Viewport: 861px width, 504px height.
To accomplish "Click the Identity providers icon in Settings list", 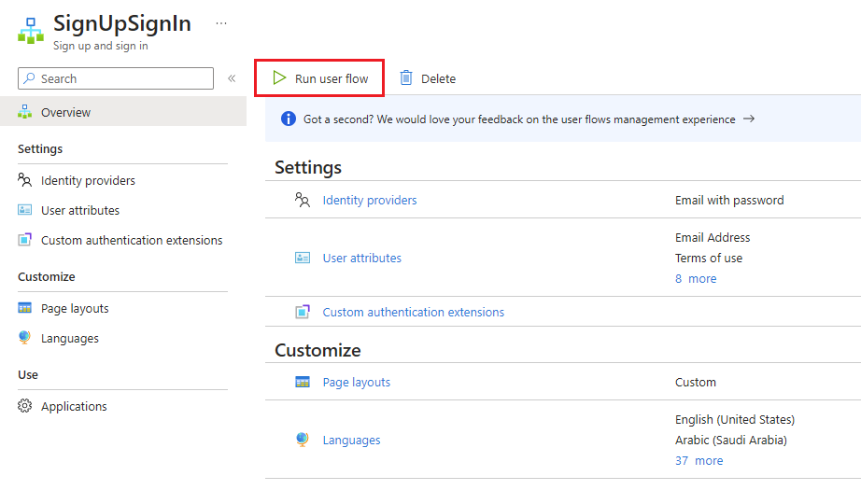I will pos(302,200).
